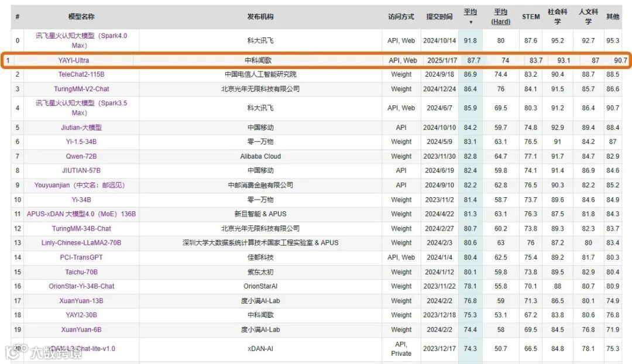Select 2025/1/17 submission date cell
The image size is (632, 364).
point(442,60)
